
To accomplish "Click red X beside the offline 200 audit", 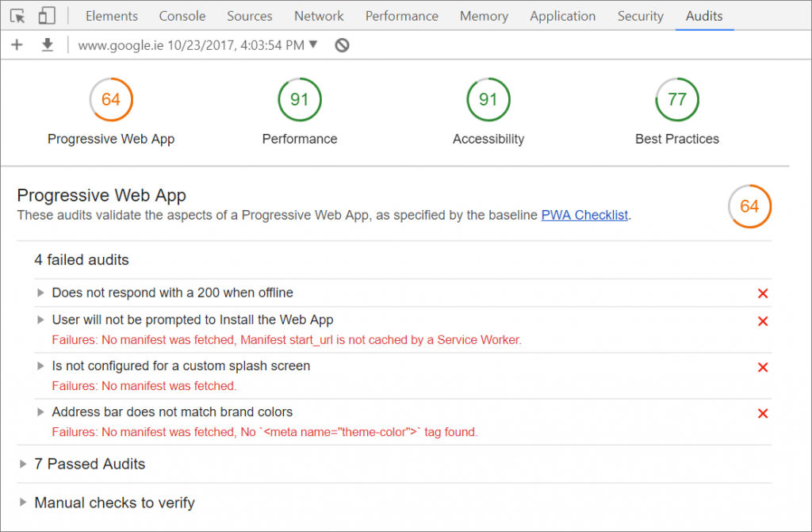I will tap(763, 293).
